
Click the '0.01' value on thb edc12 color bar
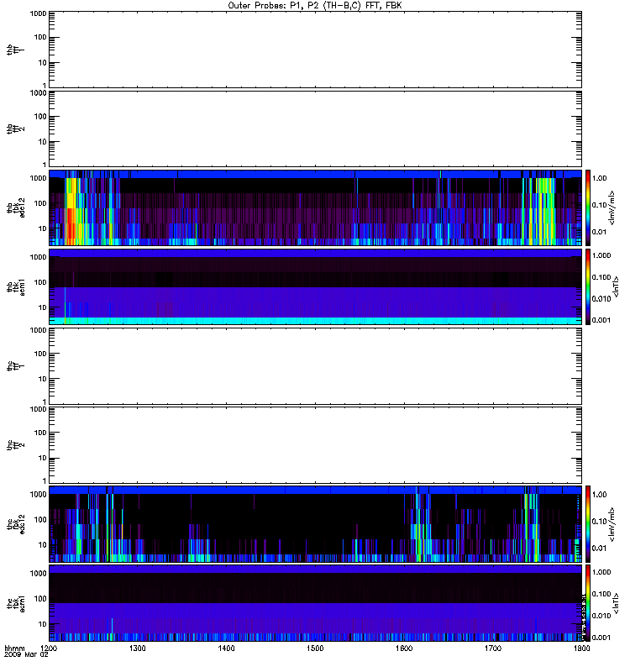point(600,232)
